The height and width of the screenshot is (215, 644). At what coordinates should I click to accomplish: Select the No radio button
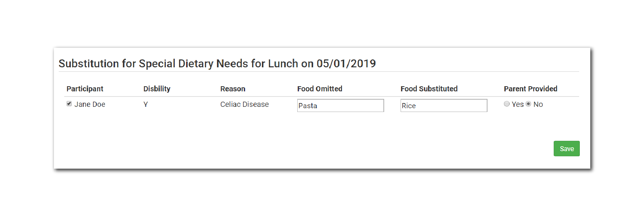point(528,104)
